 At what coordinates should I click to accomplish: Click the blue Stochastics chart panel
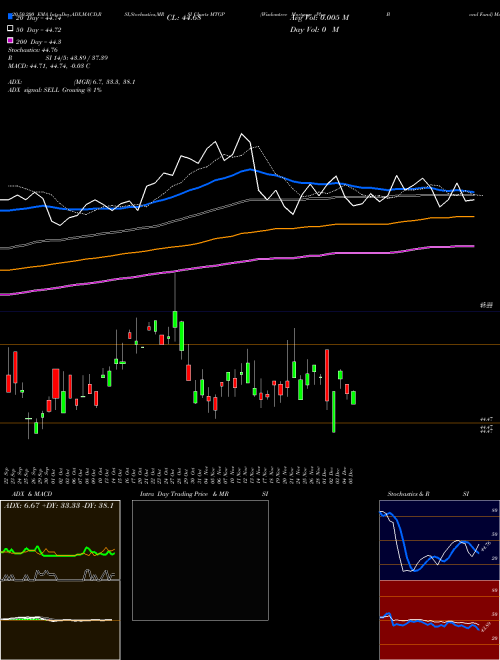coord(439,540)
